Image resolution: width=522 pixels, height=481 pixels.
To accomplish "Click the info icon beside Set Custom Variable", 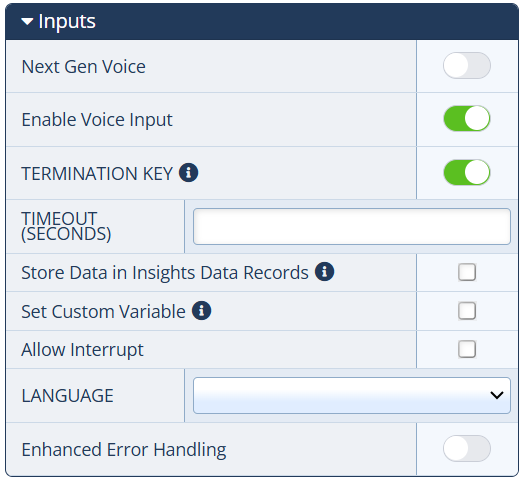I will pos(201,311).
